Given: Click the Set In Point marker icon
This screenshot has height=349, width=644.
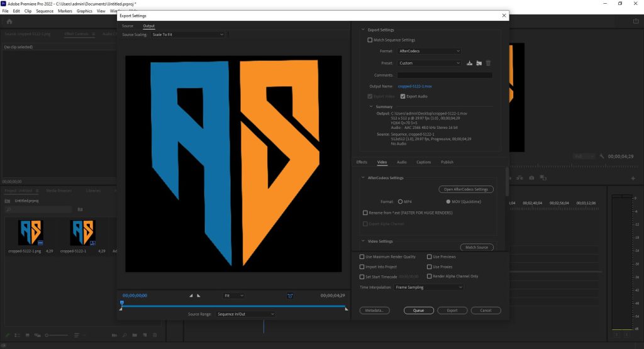Looking at the screenshot, I should [x=192, y=295].
